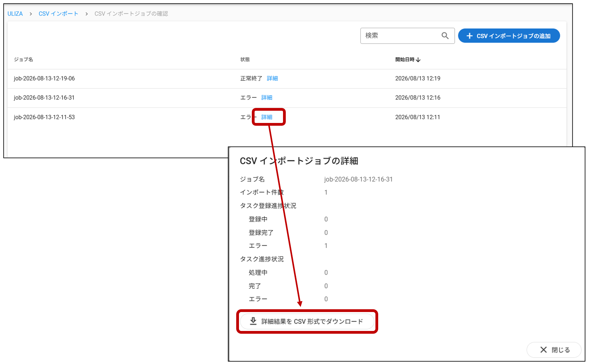Image resolution: width=589 pixels, height=364 pixels.
Task: Click 処理中 label
Action: (258, 273)
